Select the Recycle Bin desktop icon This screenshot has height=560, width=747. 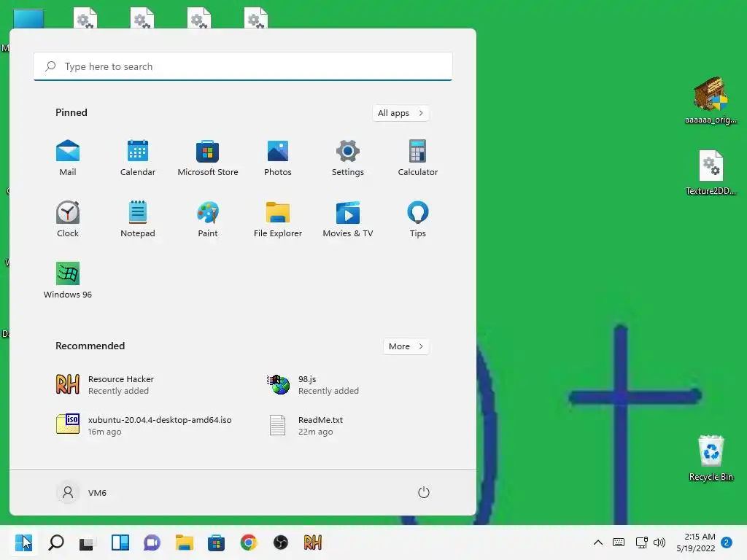[711, 458]
